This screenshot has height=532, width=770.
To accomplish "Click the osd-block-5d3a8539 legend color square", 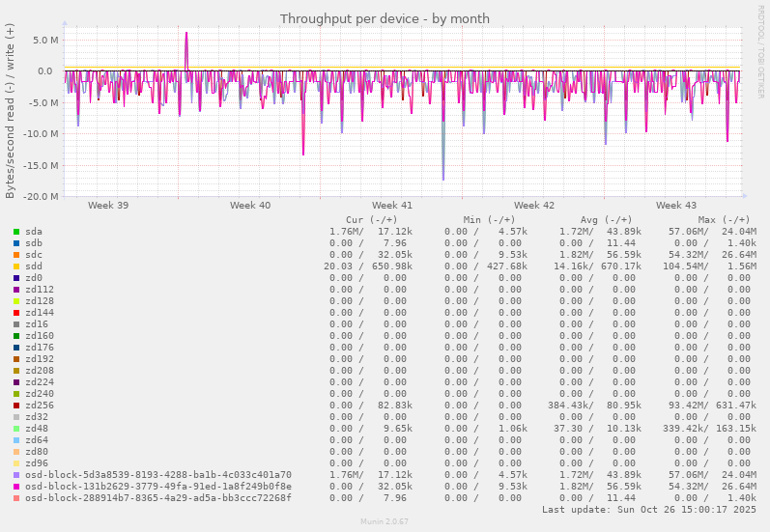I will [x=16, y=475].
